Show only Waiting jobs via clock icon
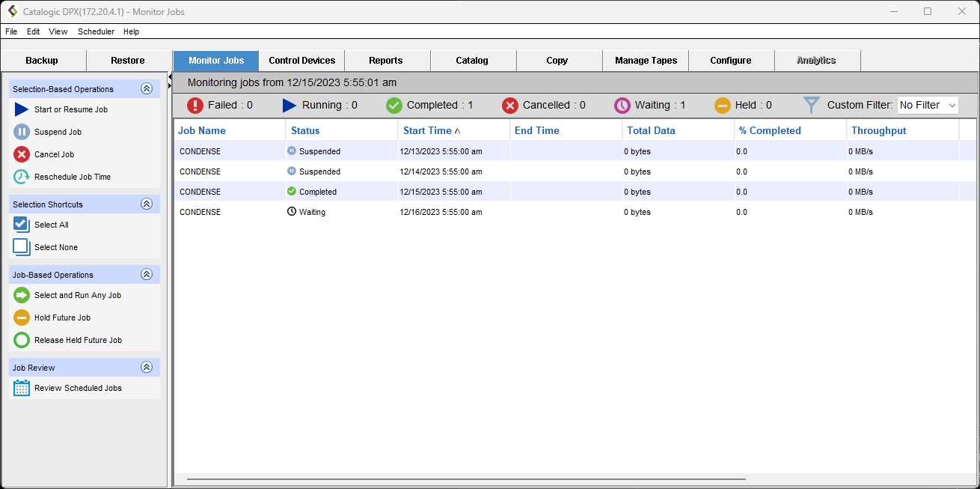 [622, 106]
